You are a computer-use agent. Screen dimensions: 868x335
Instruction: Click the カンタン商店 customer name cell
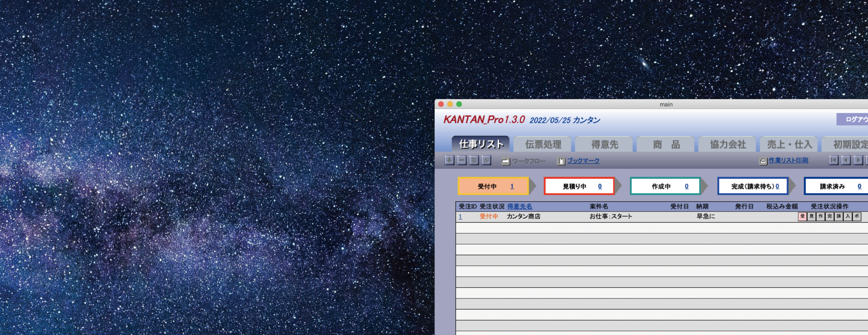tap(524, 216)
